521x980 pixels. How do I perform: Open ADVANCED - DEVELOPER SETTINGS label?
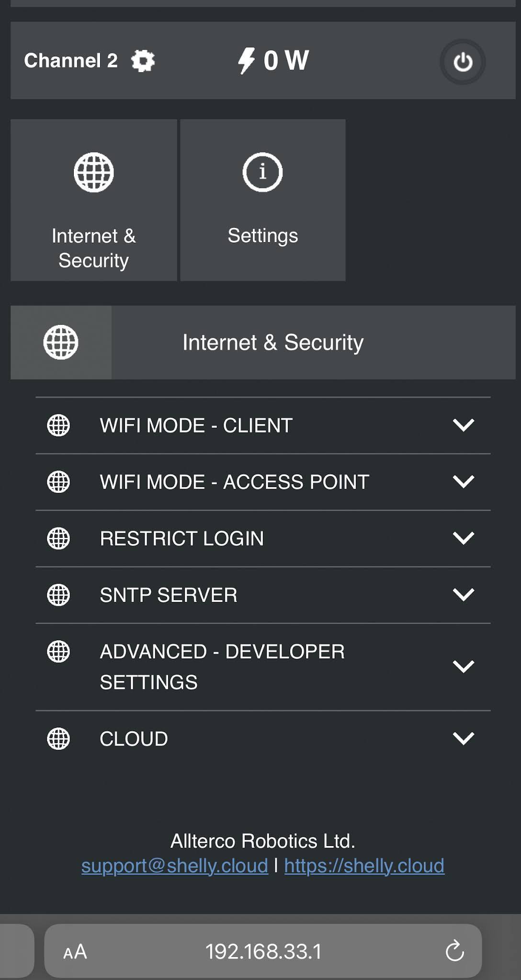(x=222, y=667)
